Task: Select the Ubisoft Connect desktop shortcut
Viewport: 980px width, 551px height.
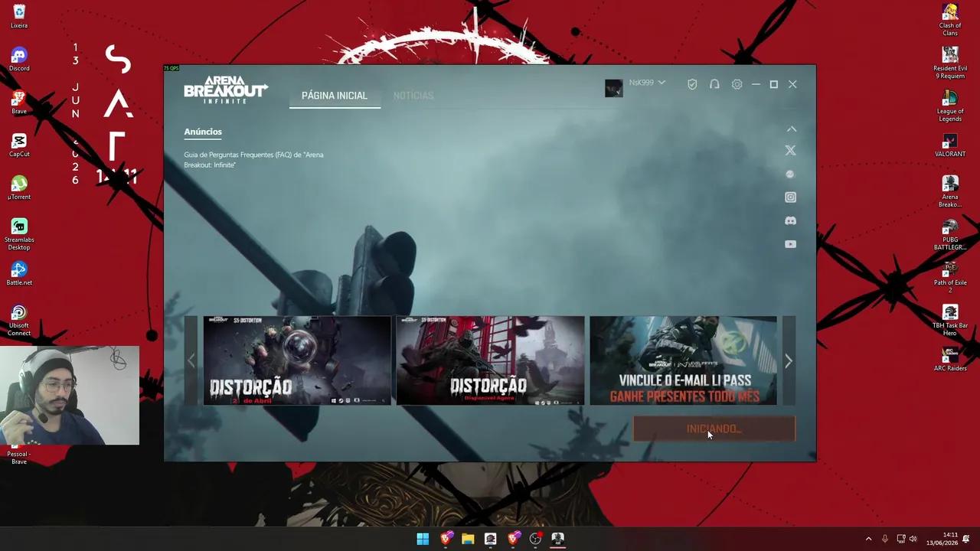Action: pyautogui.click(x=19, y=320)
